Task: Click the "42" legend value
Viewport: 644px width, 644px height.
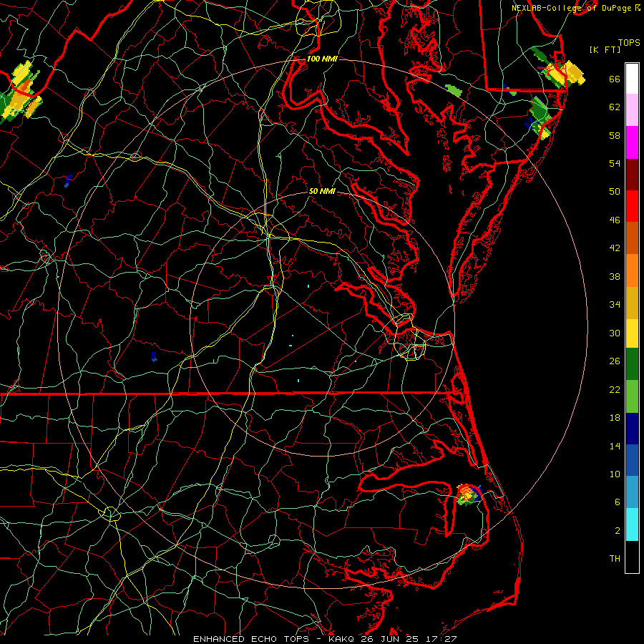Action: (615, 248)
